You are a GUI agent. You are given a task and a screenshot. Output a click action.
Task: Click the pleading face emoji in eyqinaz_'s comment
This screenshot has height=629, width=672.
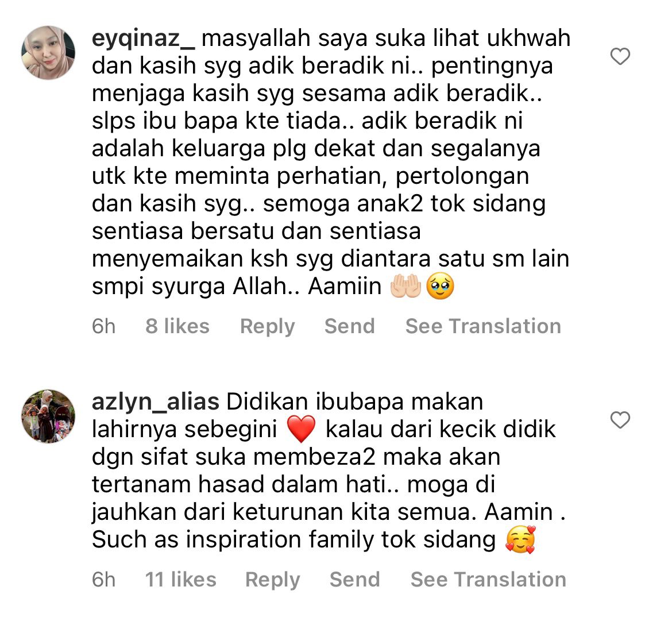coord(440,287)
